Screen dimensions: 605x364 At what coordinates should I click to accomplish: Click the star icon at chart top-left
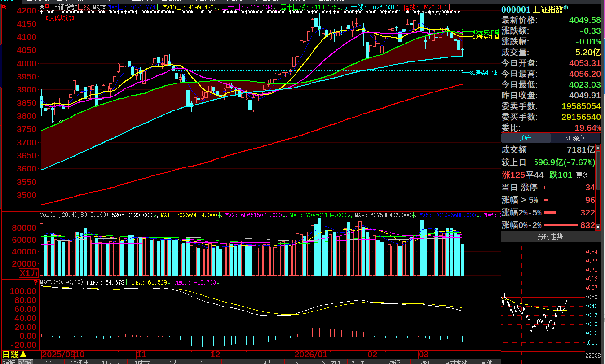[42, 7]
